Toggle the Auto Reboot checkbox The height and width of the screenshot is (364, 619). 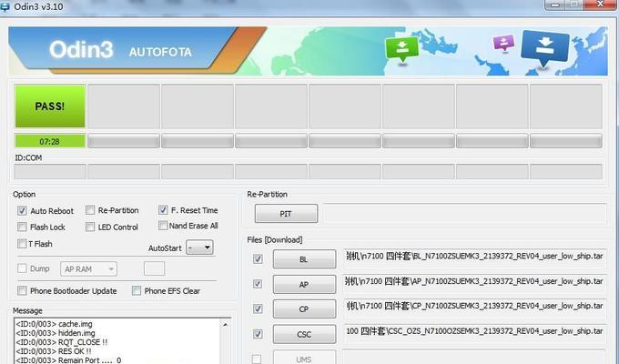click(x=22, y=211)
